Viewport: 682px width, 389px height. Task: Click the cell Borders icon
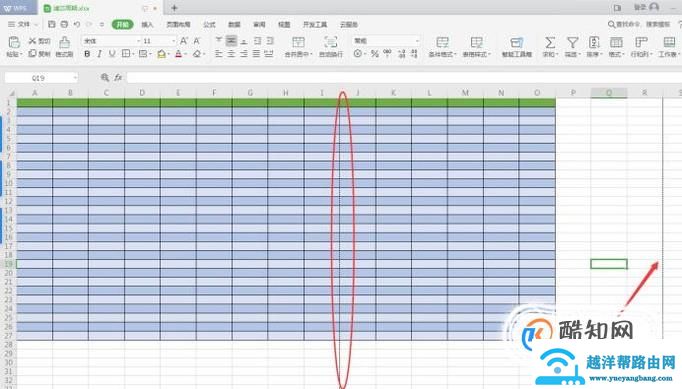[125, 54]
